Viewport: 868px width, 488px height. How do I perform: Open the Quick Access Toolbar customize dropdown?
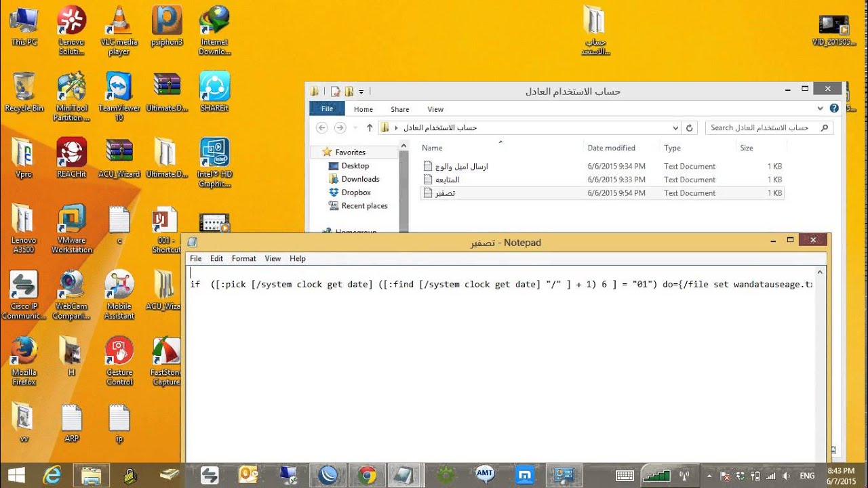[361, 91]
